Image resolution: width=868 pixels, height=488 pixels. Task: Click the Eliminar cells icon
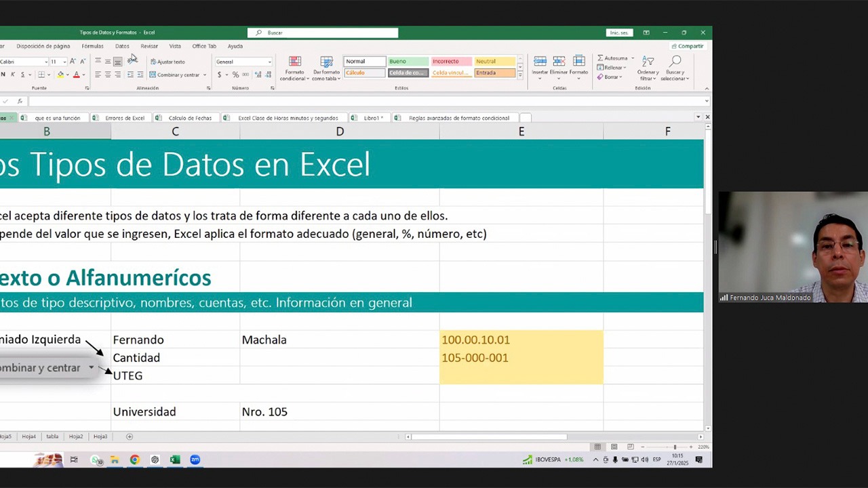pyautogui.click(x=559, y=61)
